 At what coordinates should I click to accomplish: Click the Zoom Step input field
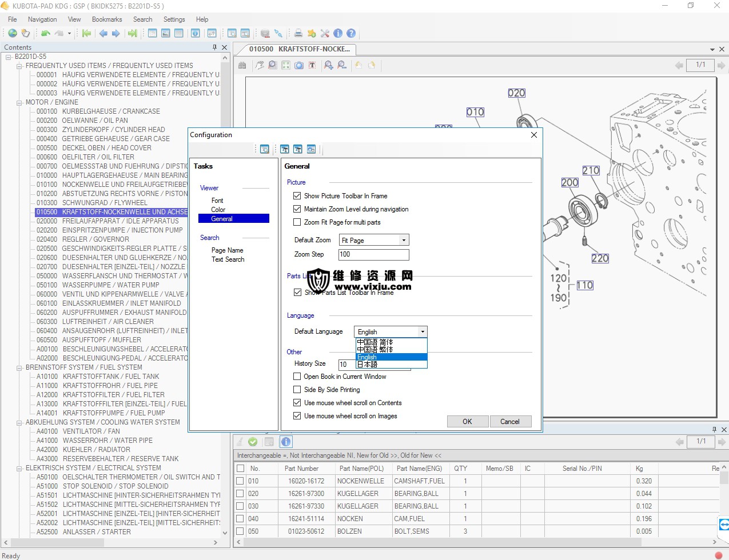click(374, 254)
